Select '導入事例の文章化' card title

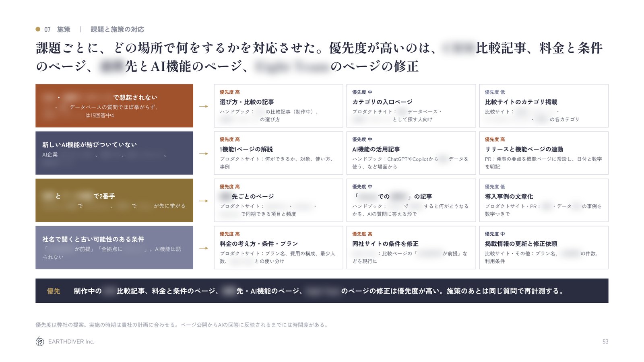point(509,196)
